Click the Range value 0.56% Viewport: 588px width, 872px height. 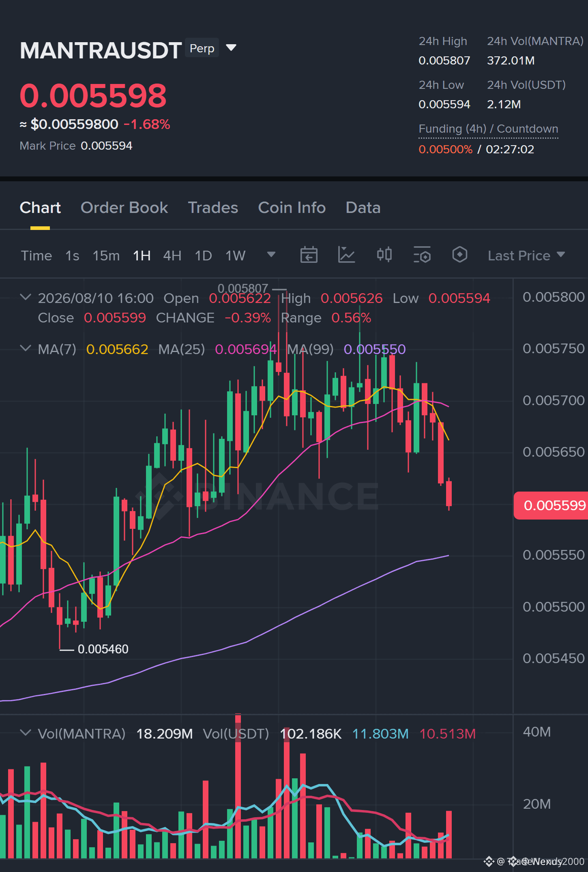(351, 318)
